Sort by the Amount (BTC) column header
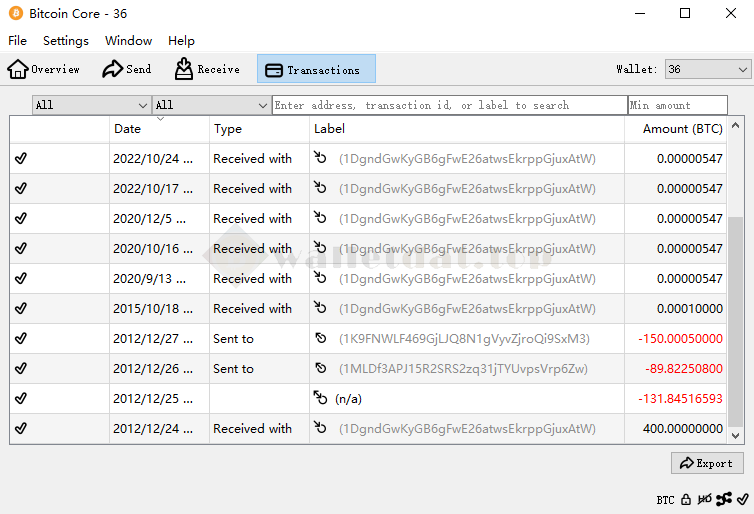Image resolution: width=754 pixels, height=514 pixels. pos(682,129)
